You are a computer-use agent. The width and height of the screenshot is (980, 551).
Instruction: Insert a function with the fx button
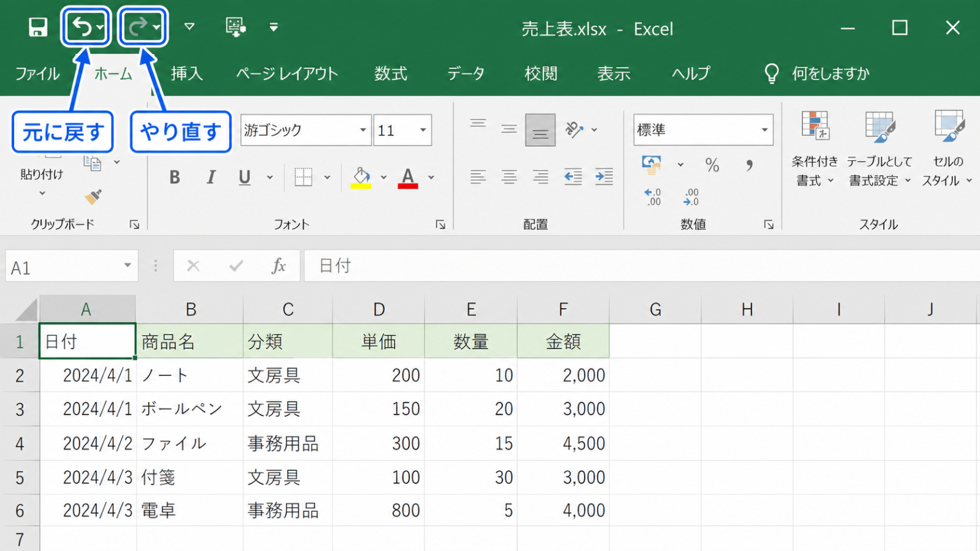coord(279,266)
